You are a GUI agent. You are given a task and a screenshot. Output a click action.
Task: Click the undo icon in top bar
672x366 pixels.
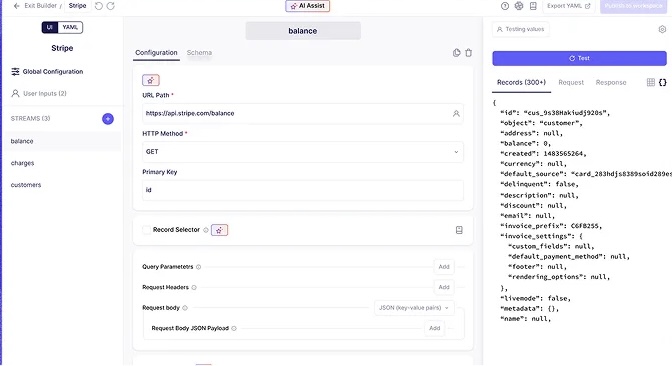point(99,6)
